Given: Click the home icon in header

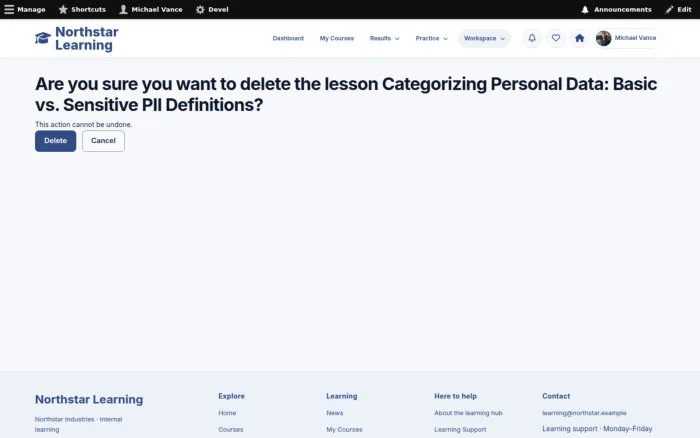Looking at the screenshot, I should tap(579, 38).
